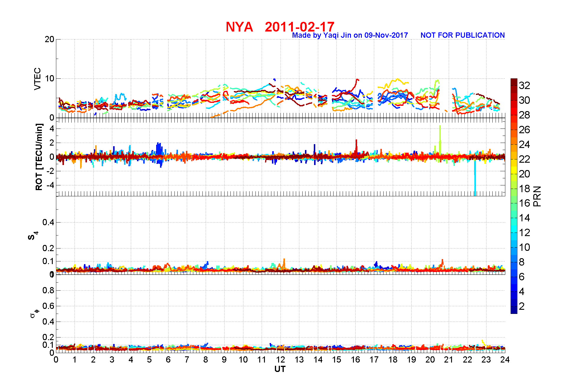Click the x-axis tick label 24
The image size is (561, 392).
505,360
